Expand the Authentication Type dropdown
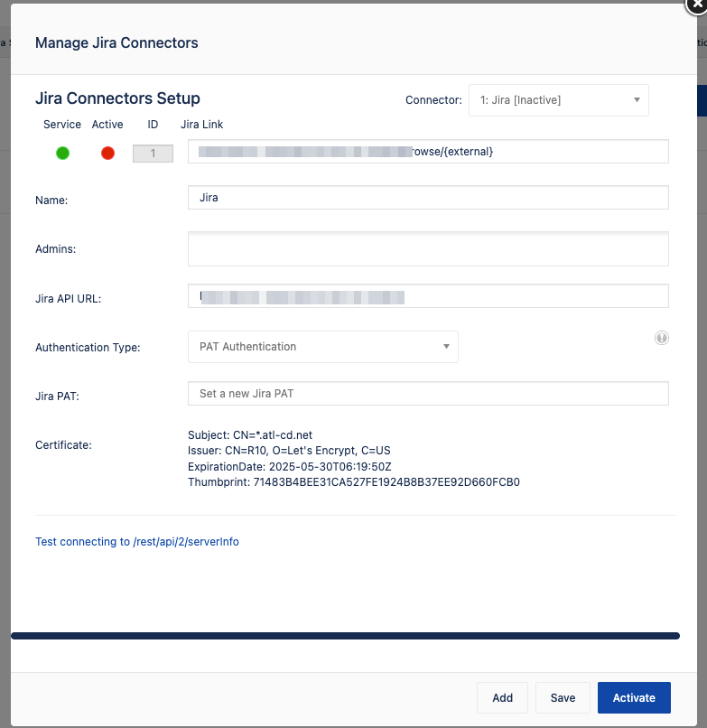The image size is (707, 728). [323, 347]
